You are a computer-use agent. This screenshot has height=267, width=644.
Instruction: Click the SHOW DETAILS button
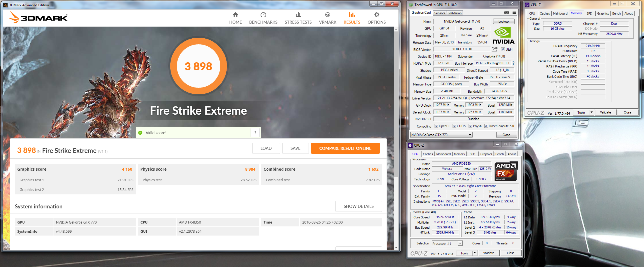[x=359, y=206]
